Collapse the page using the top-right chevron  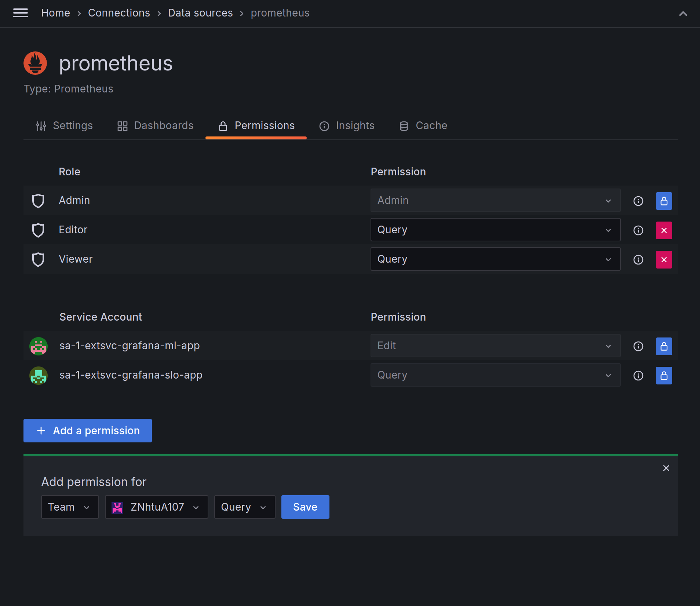[683, 14]
